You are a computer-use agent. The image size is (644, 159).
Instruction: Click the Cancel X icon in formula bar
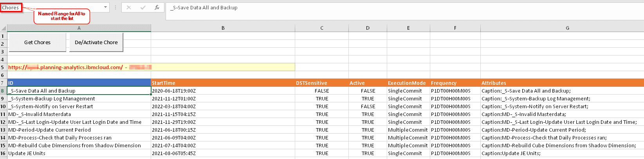[x=129, y=7]
